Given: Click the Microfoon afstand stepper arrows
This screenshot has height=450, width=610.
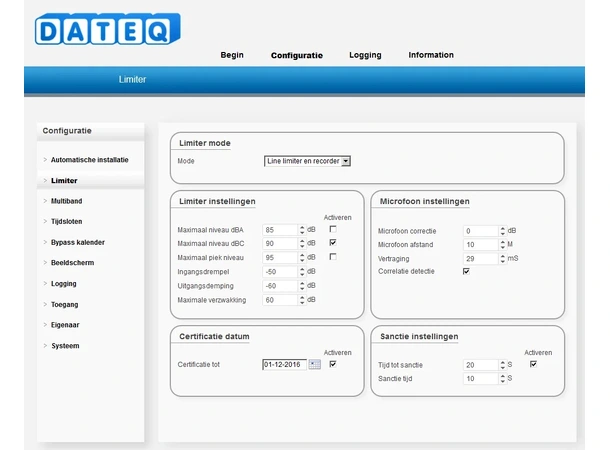Looking at the screenshot, I should point(500,244).
